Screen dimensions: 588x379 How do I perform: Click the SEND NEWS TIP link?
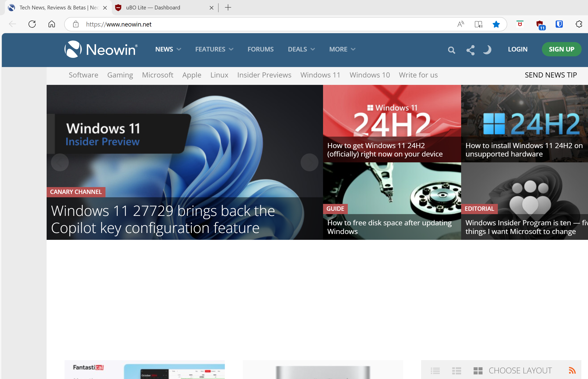tap(551, 75)
